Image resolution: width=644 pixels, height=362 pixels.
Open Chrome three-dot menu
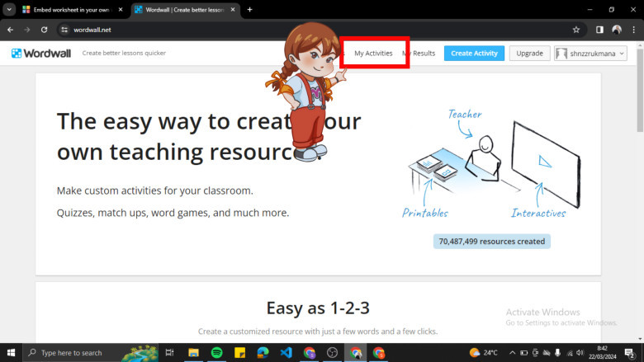(634, 30)
